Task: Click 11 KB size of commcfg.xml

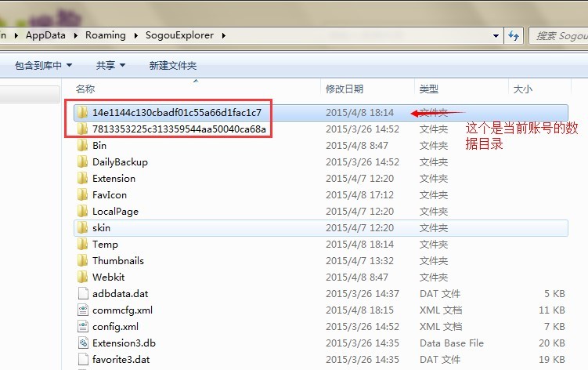Action: (552, 310)
